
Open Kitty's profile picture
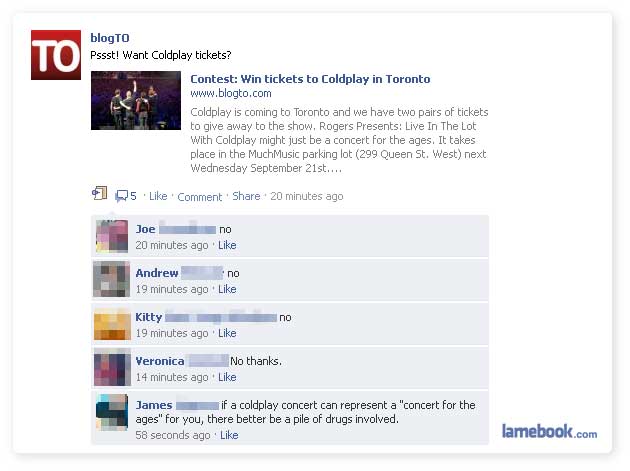point(112,324)
